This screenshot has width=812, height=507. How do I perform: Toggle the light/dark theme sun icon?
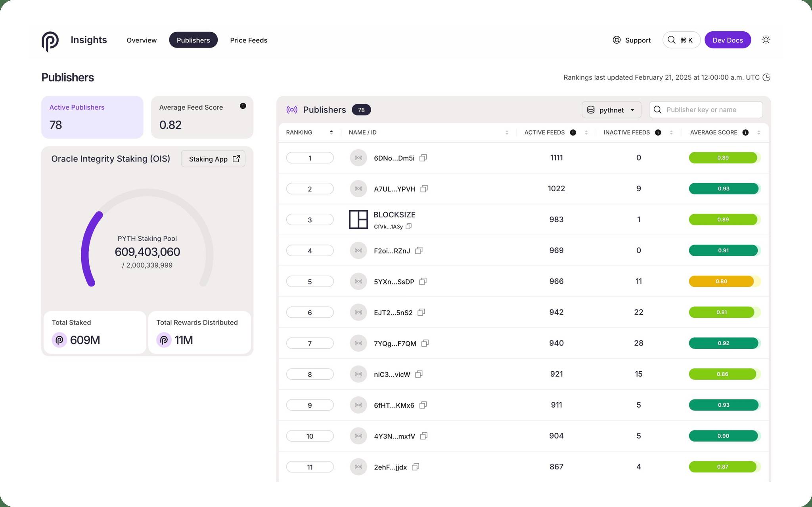pos(766,40)
